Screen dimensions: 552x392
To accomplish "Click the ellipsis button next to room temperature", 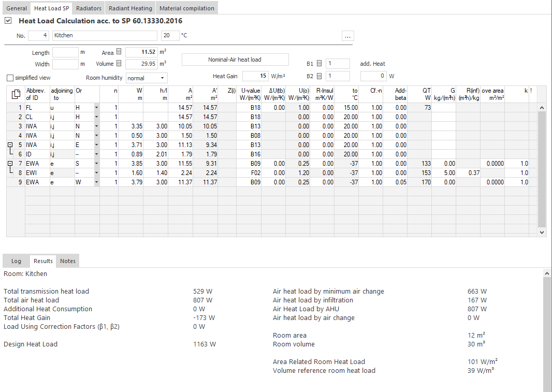I will click(x=347, y=36).
